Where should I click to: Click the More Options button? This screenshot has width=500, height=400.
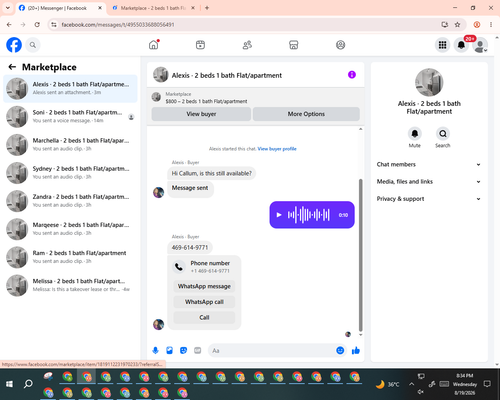pos(306,114)
